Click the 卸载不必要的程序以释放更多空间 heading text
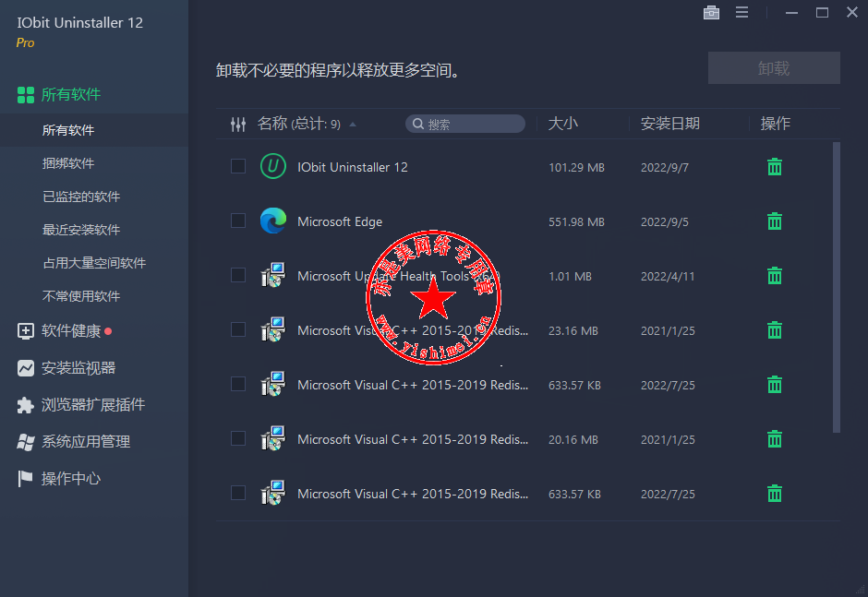Image resolution: width=868 pixels, height=597 pixels. [x=338, y=70]
